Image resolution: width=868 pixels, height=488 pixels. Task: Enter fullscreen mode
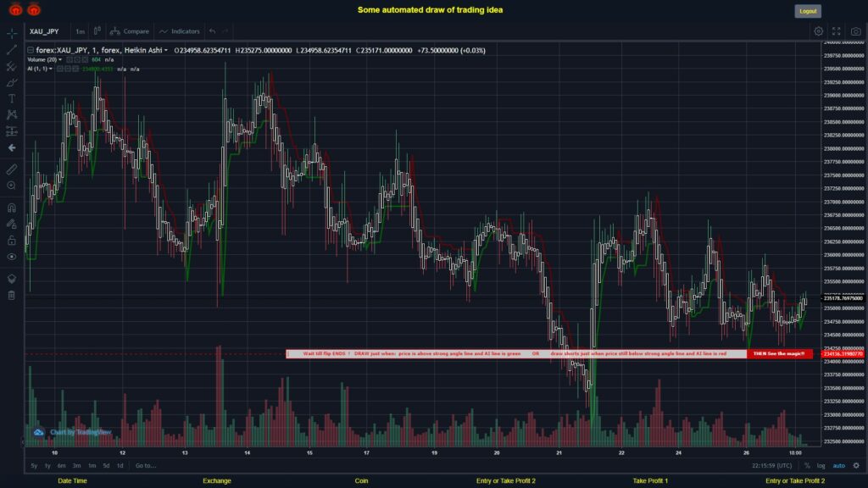[x=837, y=31]
